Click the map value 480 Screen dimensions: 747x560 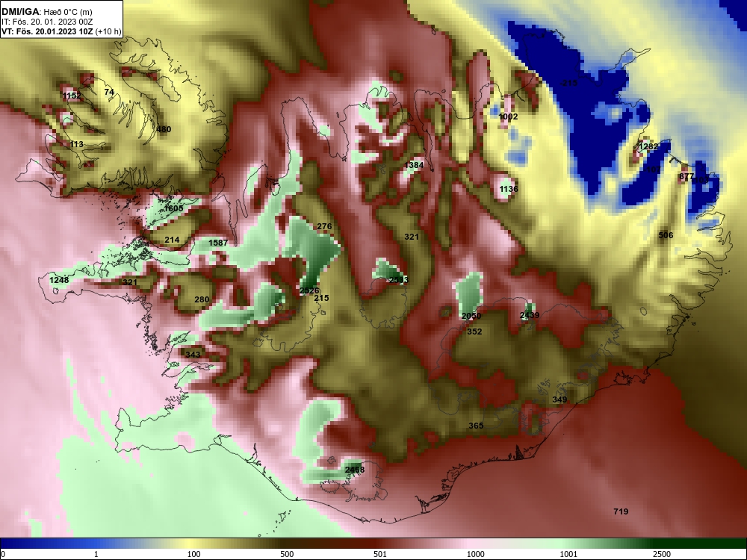tap(164, 129)
